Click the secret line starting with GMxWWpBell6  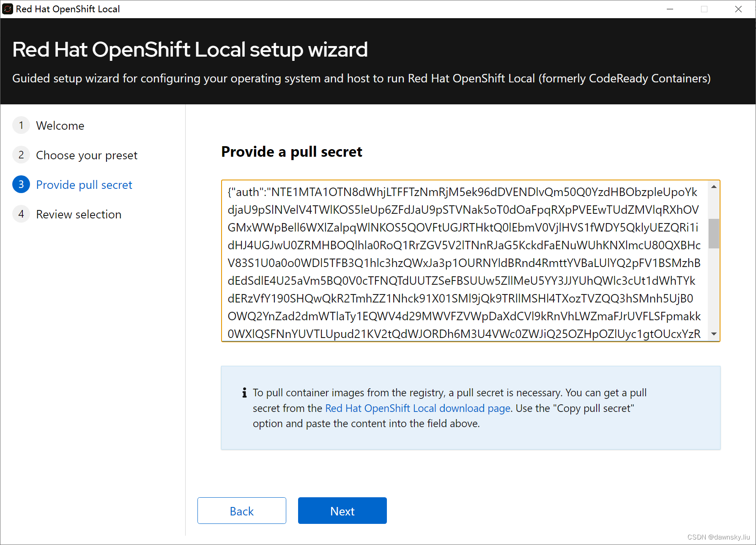463,228
